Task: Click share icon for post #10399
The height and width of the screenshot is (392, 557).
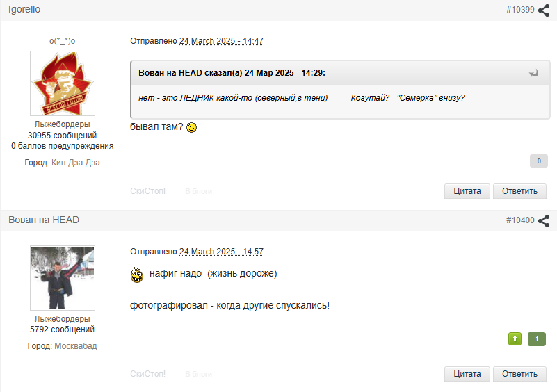Action: [544, 10]
